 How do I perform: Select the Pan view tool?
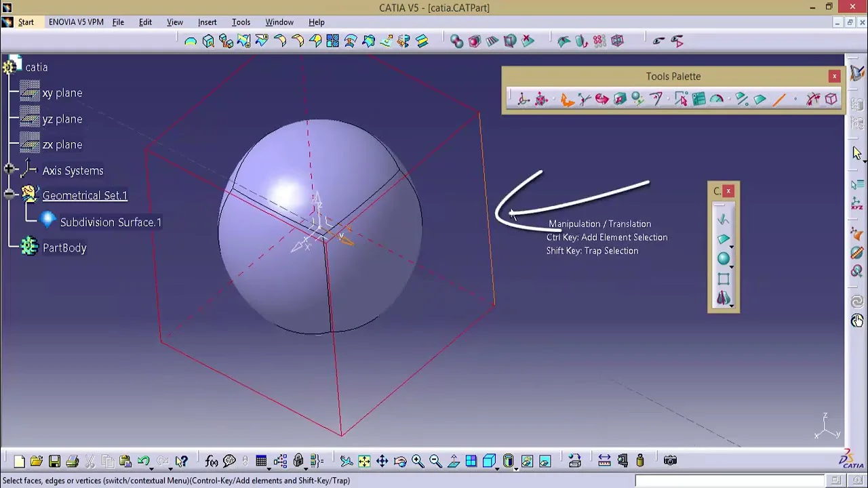382,462
